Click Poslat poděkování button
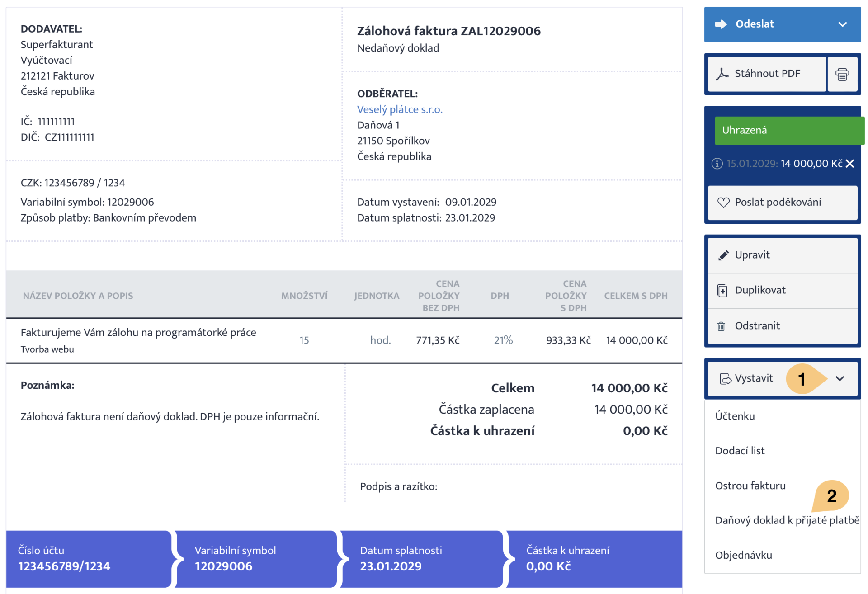This screenshot has height=594, width=868. coord(782,203)
